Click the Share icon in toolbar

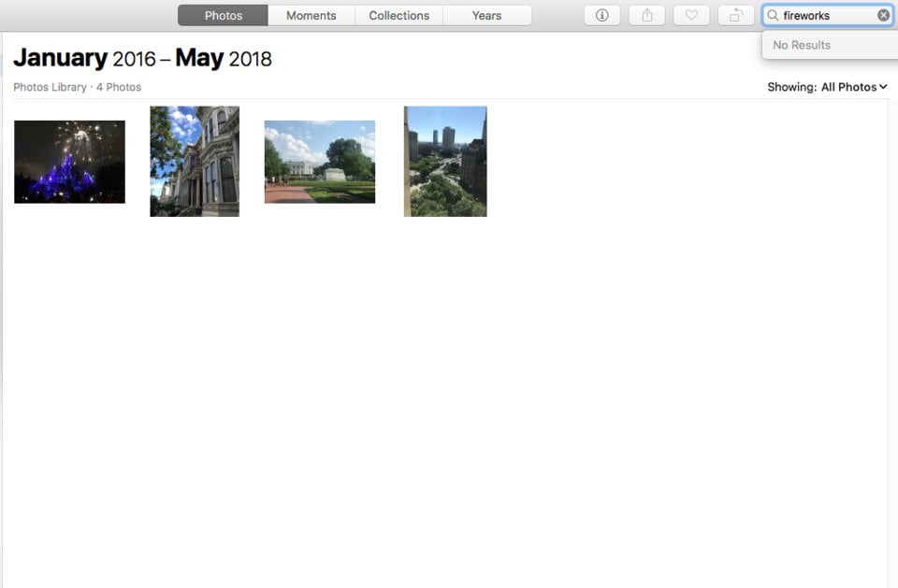coord(646,15)
